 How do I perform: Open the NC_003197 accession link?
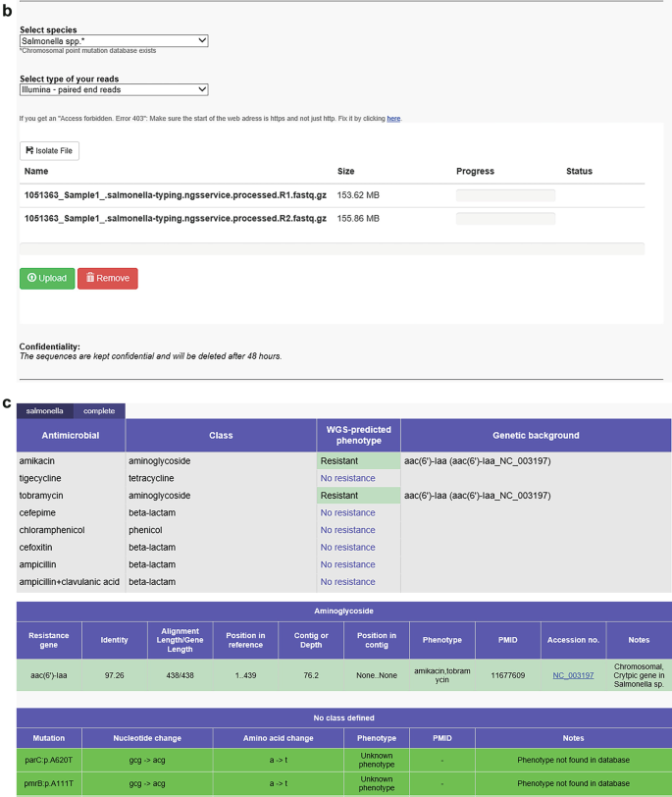[573, 674]
